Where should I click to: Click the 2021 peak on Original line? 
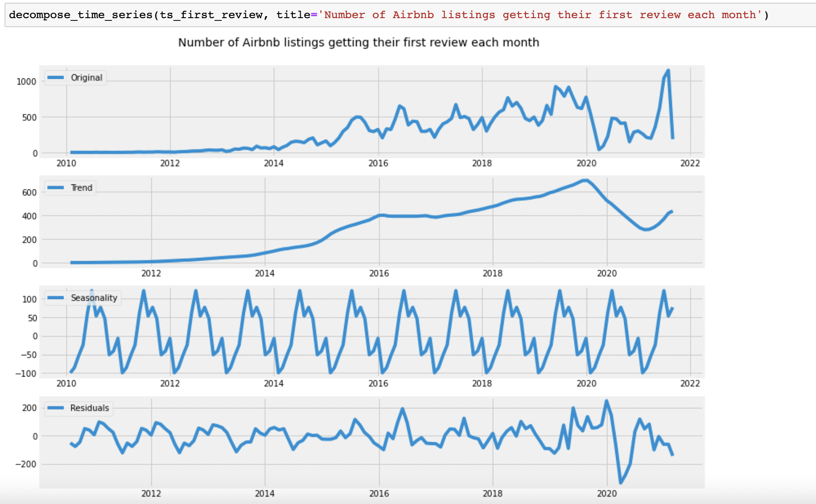click(x=668, y=71)
